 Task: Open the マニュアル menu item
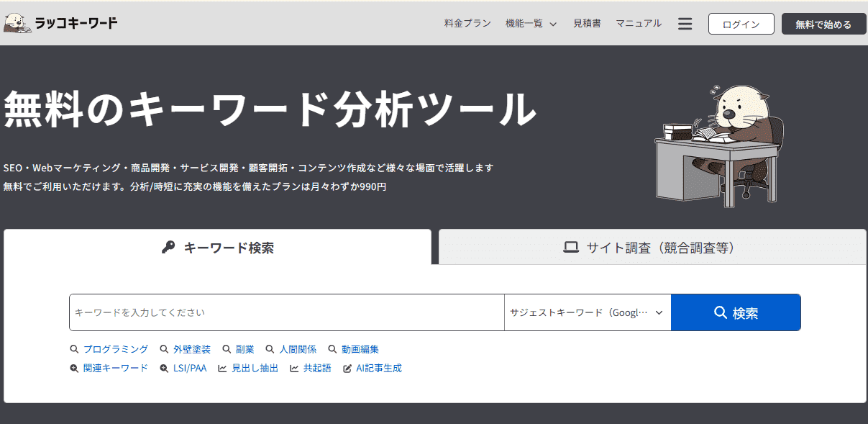point(638,24)
